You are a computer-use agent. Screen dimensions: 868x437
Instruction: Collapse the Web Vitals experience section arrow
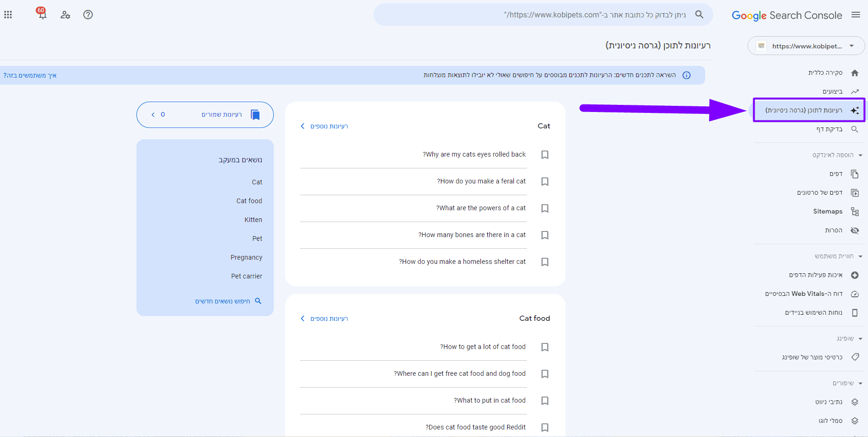[860, 256]
